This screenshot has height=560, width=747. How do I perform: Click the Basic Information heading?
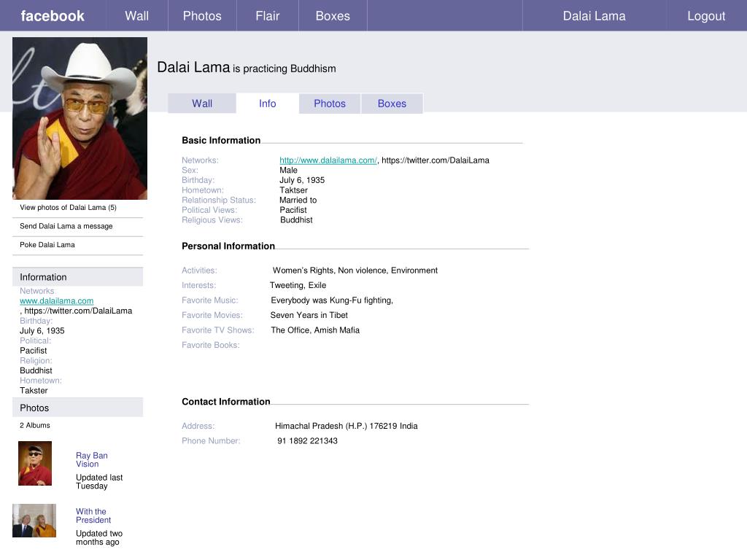point(221,140)
